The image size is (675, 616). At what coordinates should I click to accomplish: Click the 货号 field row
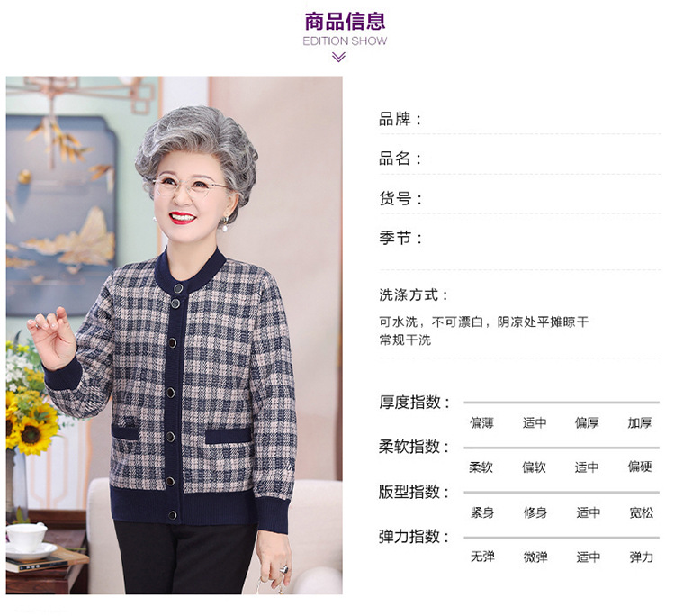pos(520,199)
